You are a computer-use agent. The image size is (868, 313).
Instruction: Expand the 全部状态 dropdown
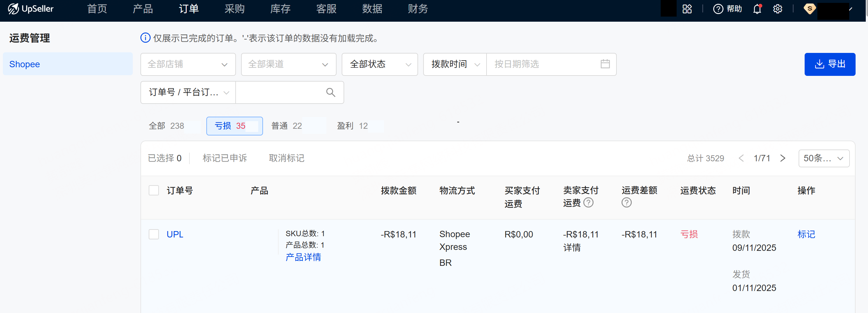pyautogui.click(x=380, y=64)
